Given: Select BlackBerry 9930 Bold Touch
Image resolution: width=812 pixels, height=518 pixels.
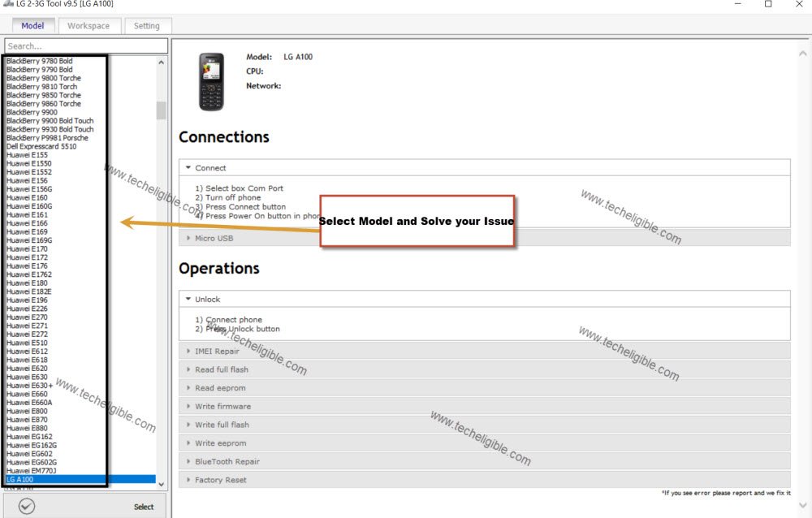Looking at the screenshot, I should [x=50, y=130].
